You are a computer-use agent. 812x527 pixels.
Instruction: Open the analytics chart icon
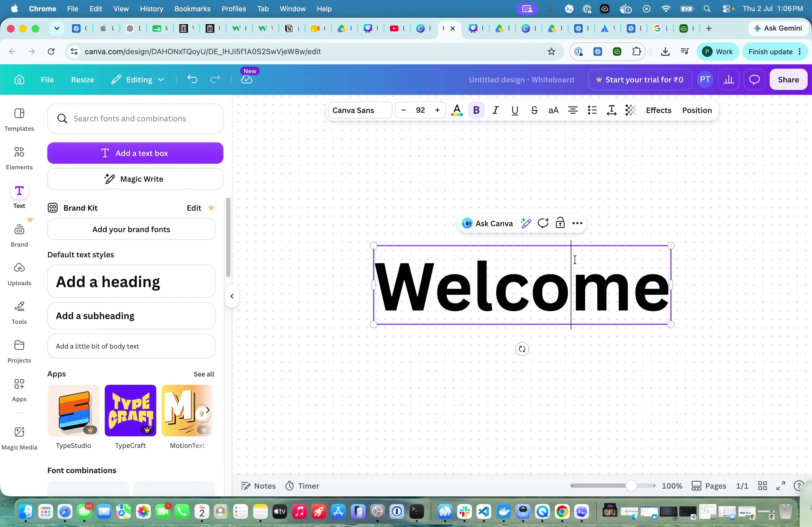[x=729, y=80]
